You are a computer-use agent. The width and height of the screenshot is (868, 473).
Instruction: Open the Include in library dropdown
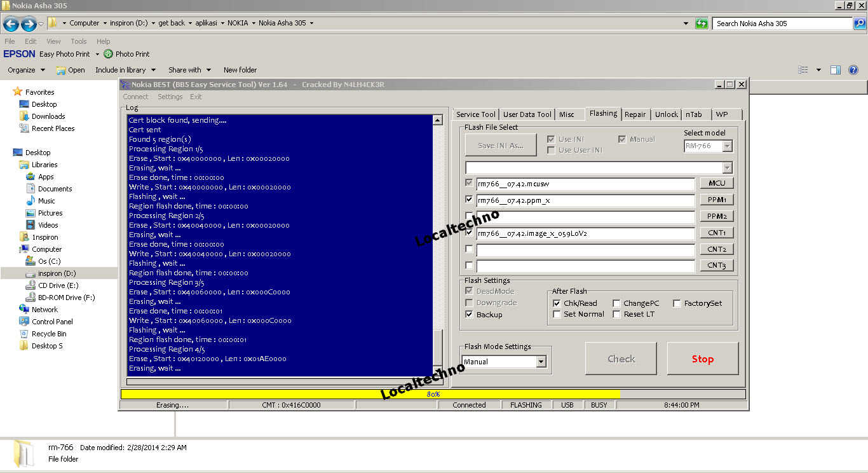click(x=125, y=70)
